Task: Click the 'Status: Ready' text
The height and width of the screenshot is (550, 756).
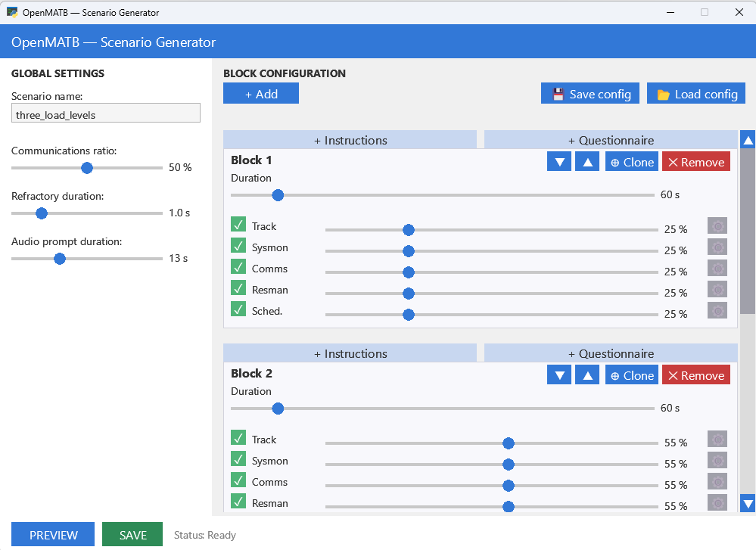Action: point(205,535)
